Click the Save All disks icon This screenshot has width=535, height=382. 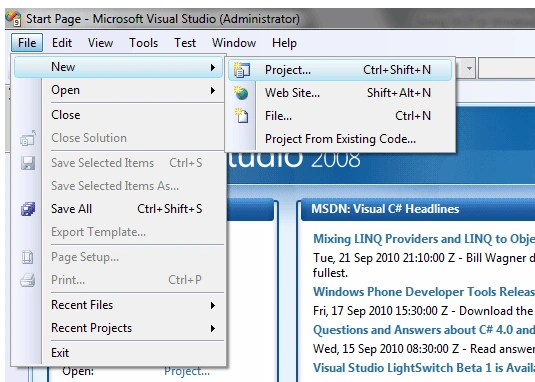[x=28, y=209]
